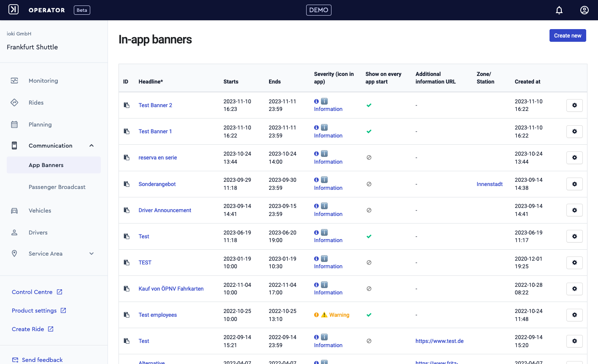Image resolution: width=598 pixels, height=364 pixels.
Task: Open the user account menu icon
Action: click(x=585, y=10)
